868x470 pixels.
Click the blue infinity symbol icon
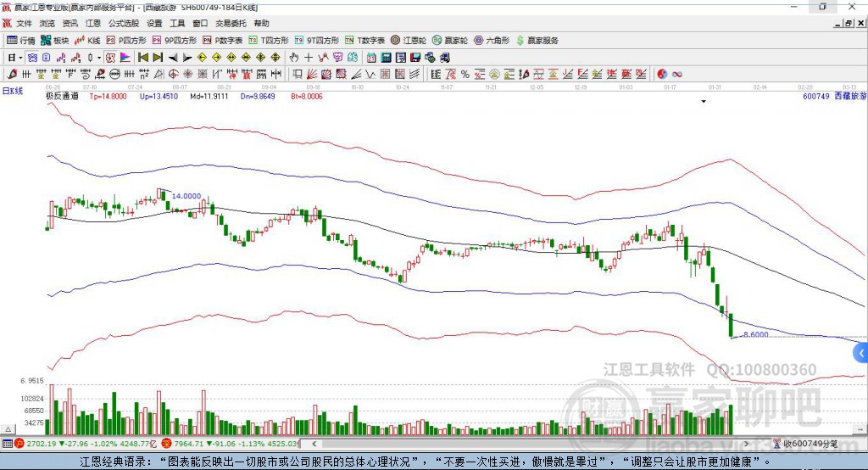677,74
